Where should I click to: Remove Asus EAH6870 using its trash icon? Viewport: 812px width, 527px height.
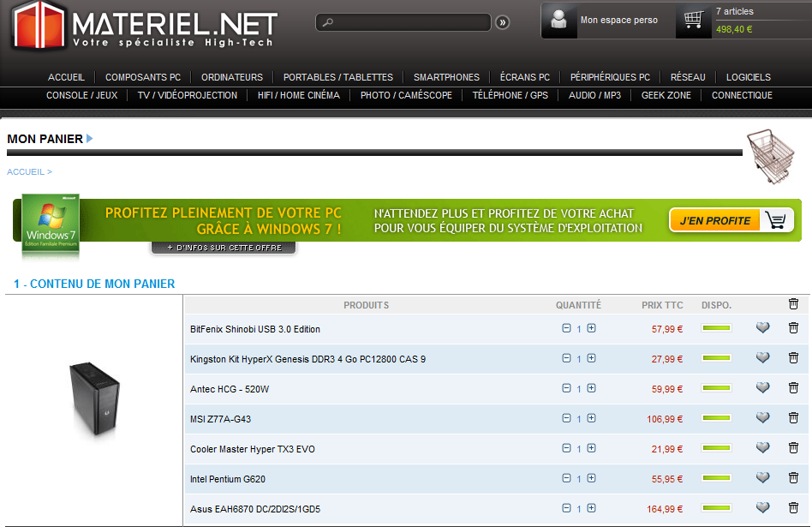[793, 508]
